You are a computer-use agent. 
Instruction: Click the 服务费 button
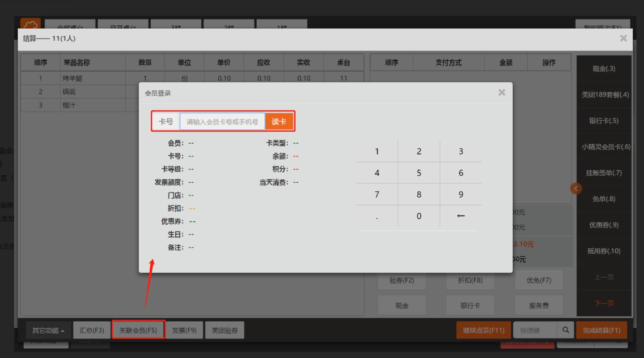pyautogui.click(x=539, y=305)
